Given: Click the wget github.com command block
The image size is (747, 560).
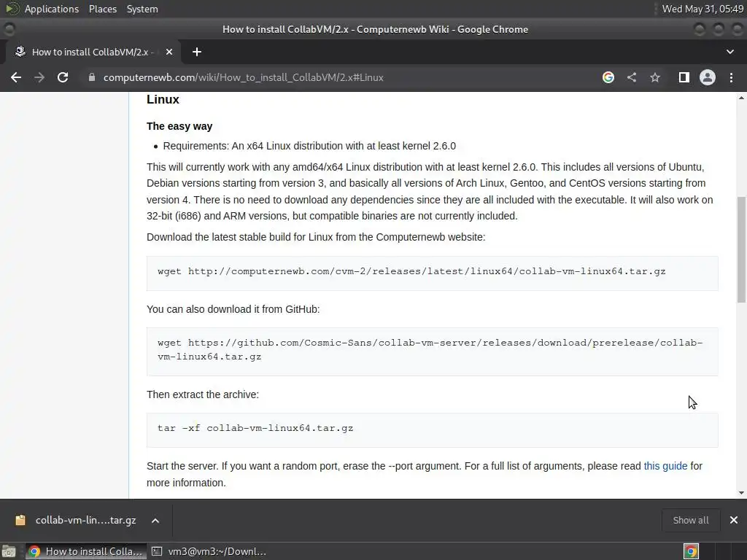Looking at the screenshot, I should point(432,352).
